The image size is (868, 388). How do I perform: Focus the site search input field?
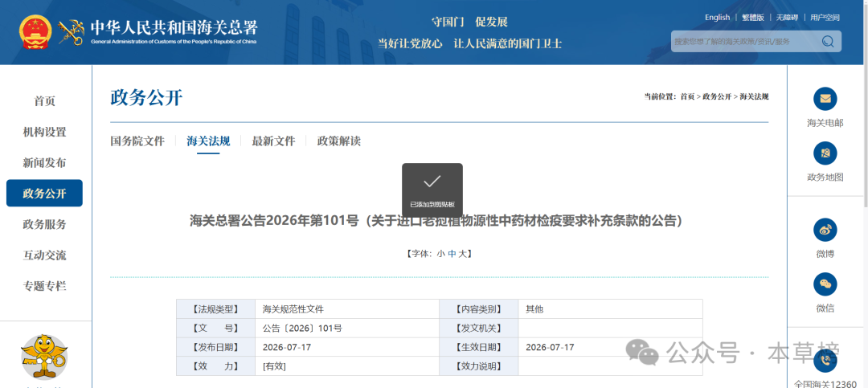tap(745, 42)
